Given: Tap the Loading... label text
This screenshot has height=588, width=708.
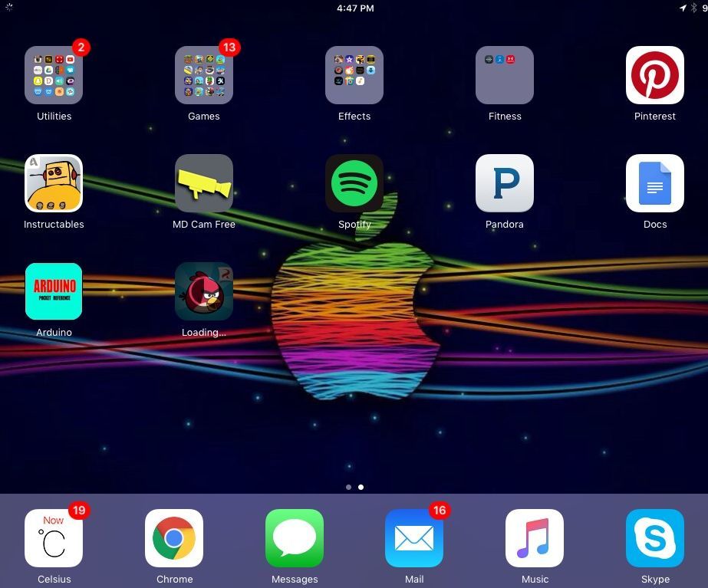Looking at the screenshot, I should [x=204, y=333].
